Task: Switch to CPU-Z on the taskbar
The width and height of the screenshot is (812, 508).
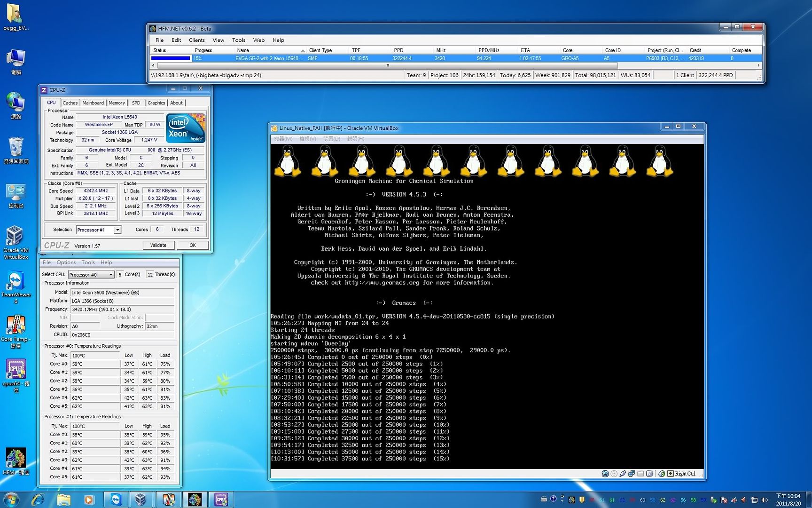Action: coord(221,500)
